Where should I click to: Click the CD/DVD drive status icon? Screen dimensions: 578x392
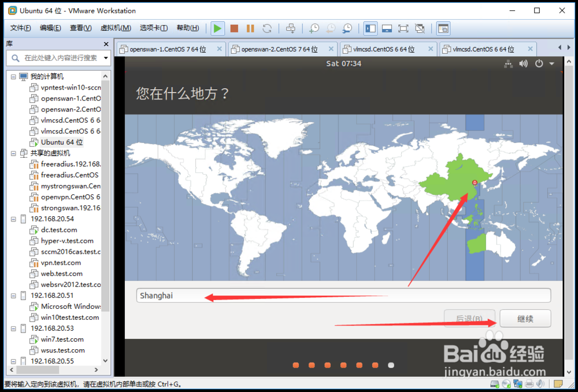[506, 384]
